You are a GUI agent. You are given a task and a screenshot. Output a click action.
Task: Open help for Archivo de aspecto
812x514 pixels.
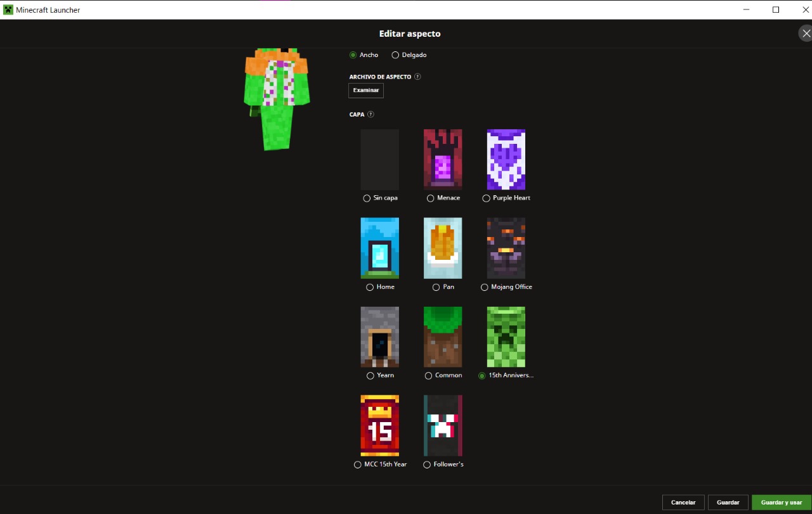point(417,77)
